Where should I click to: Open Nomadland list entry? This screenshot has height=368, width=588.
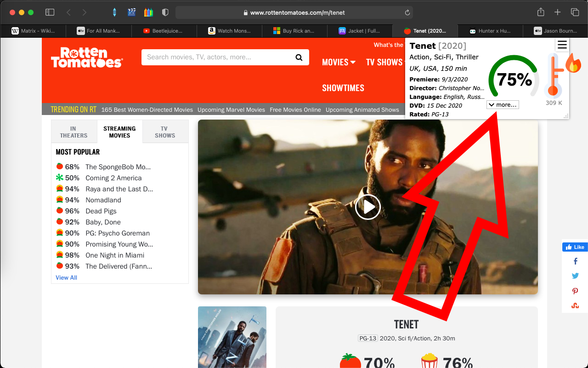pos(103,200)
